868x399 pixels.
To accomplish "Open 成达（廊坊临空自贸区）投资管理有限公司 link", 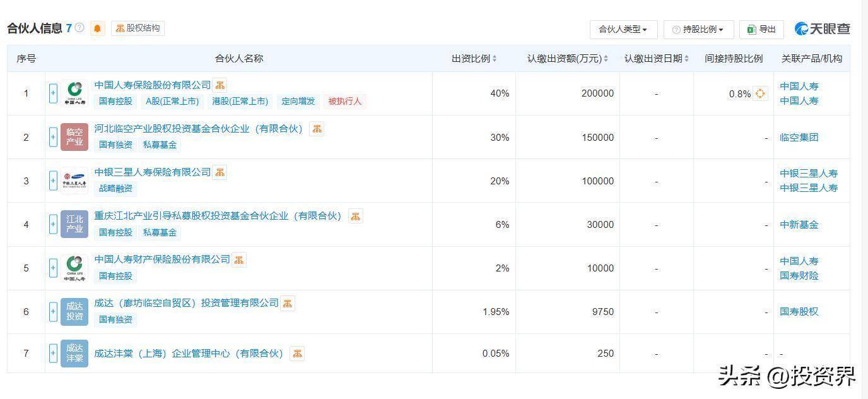I will (x=186, y=303).
